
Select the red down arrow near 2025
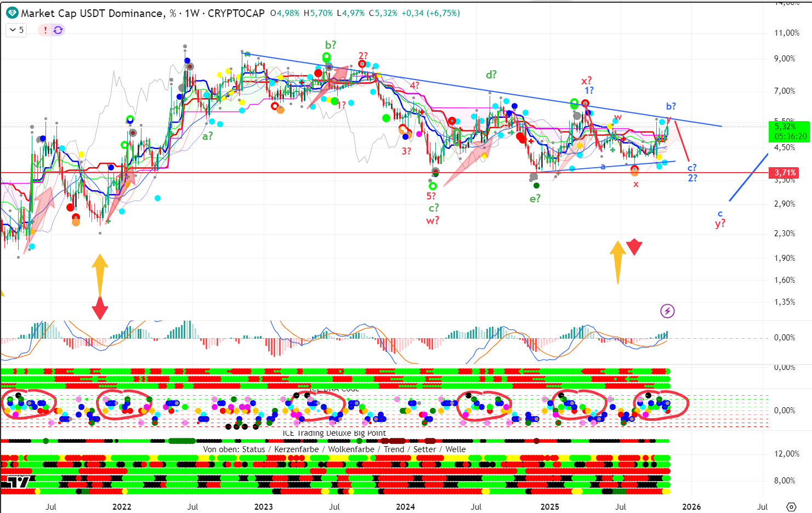click(x=634, y=247)
